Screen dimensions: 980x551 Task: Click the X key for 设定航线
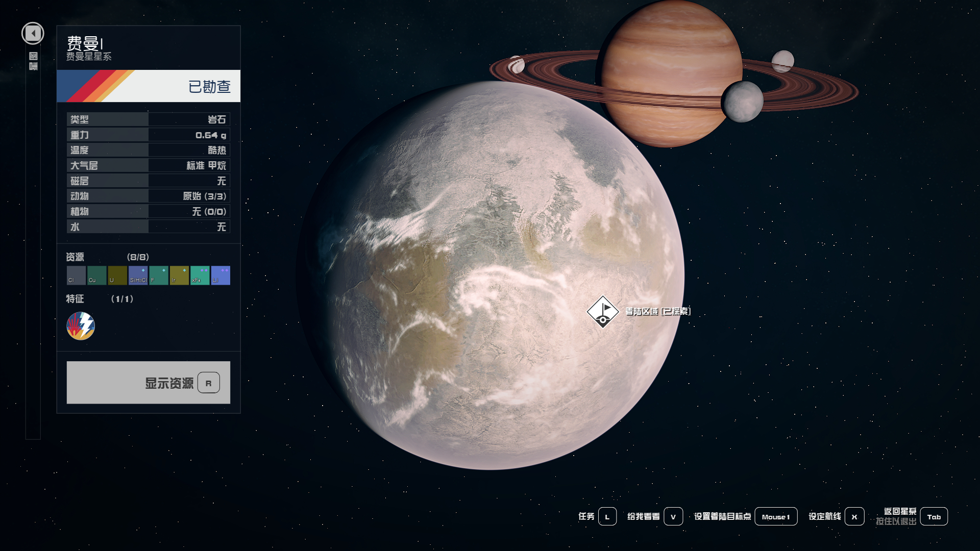tap(854, 516)
